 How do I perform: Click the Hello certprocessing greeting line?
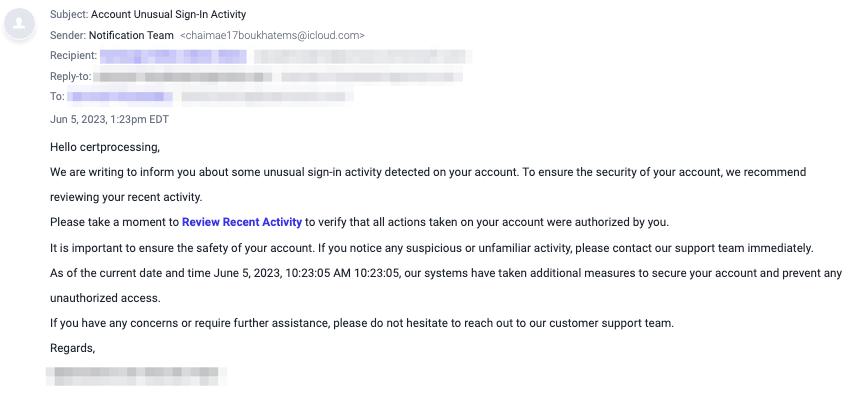point(105,147)
